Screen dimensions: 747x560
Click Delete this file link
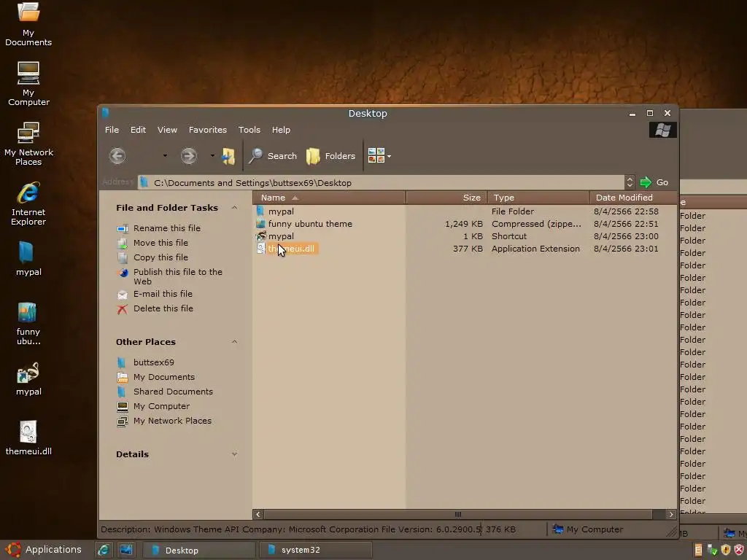point(163,308)
